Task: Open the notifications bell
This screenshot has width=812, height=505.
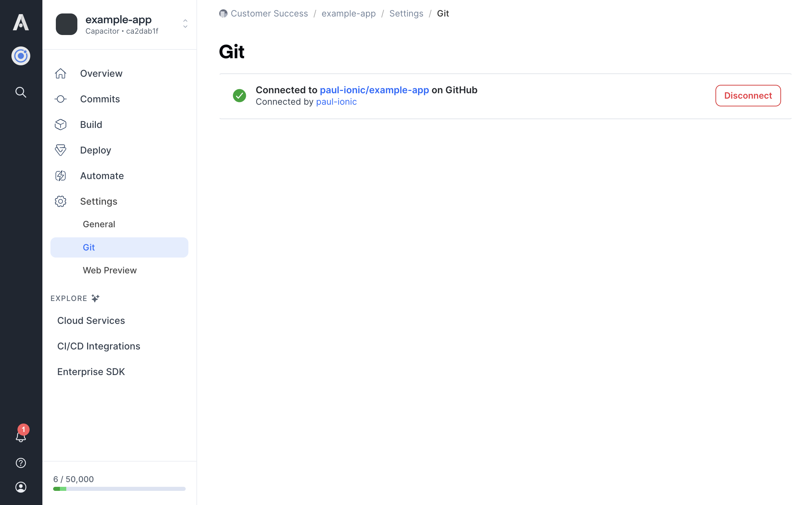Action: tap(21, 436)
